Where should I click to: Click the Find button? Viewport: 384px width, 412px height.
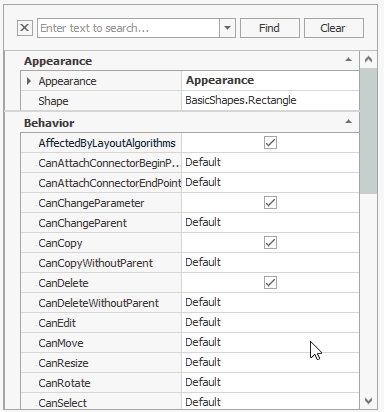(269, 28)
